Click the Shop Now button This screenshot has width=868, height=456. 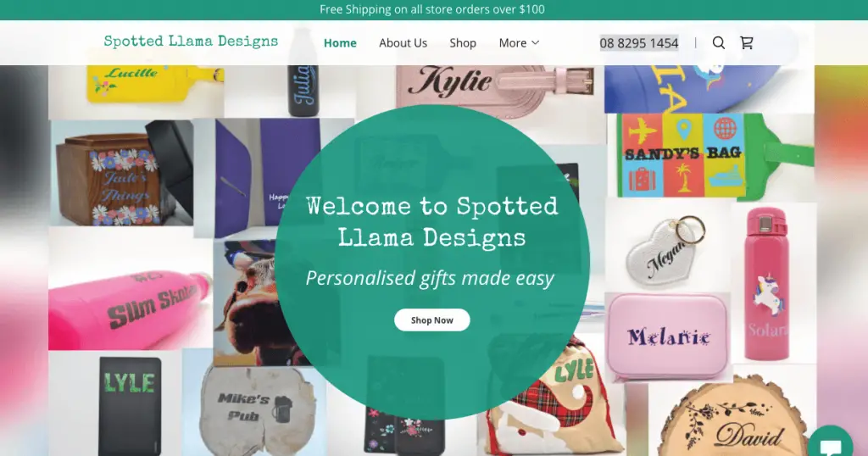click(x=431, y=320)
